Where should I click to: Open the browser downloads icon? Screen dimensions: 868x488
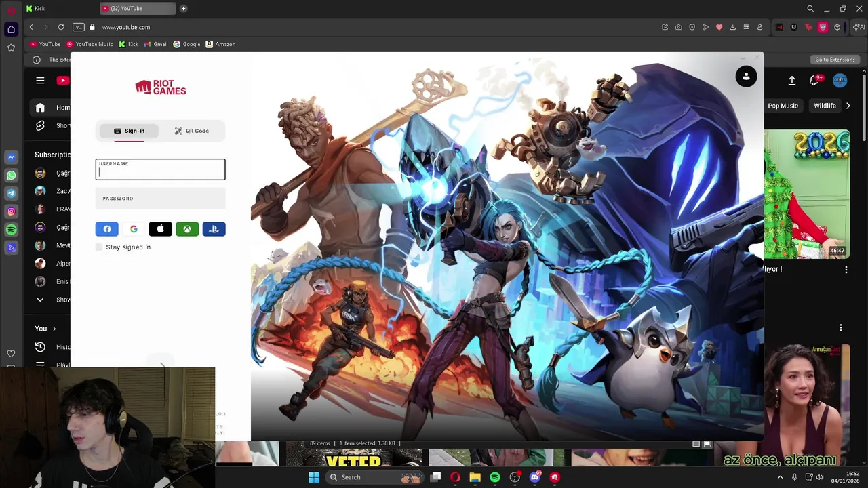[x=732, y=27]
